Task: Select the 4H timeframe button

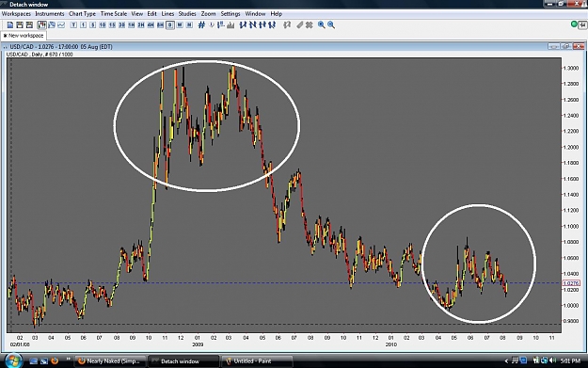Action: [x=151, y=25]
